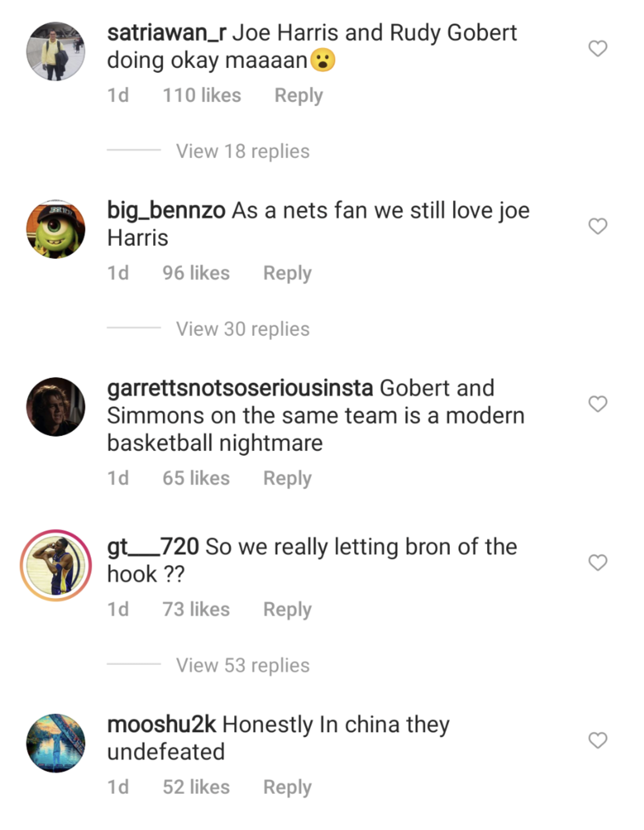Screen dimensions: 644x830
Task: Tap heart icon on big_bennzo's comment
Action: (597, 226)
